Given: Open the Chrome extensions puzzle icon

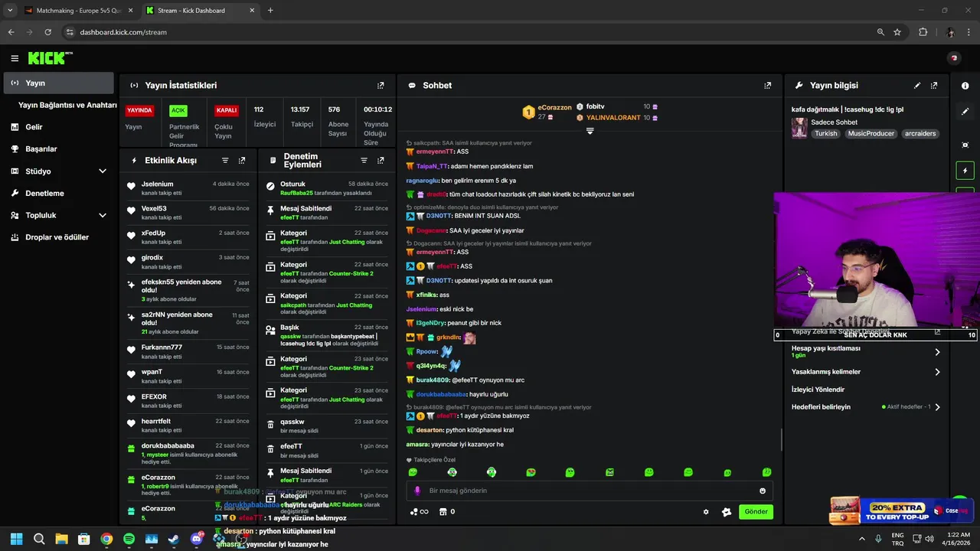Looking at the screenshot, I should [923, 32].
